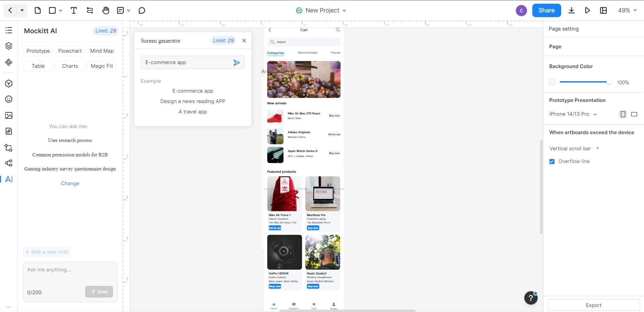Click Add a new chat
Viewport: 644px width, 312px height.
click(x=47, y=252)
